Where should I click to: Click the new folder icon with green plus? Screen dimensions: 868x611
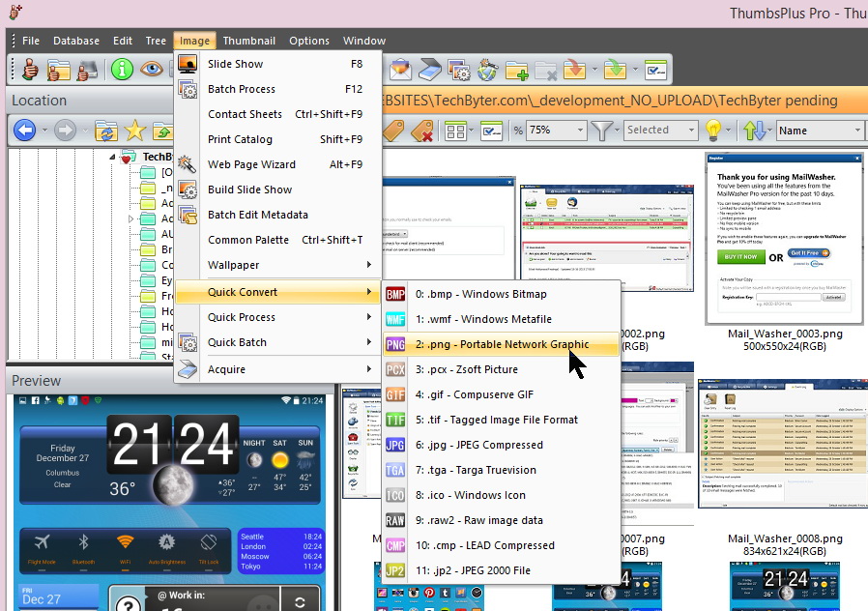(516, 71)
